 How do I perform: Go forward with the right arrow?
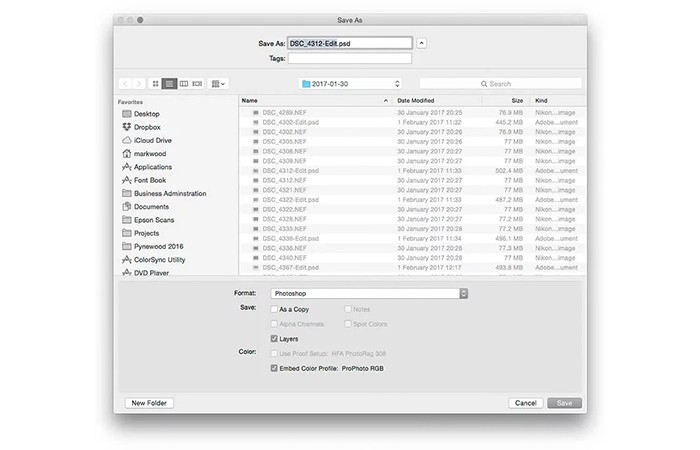click(139, 83)
